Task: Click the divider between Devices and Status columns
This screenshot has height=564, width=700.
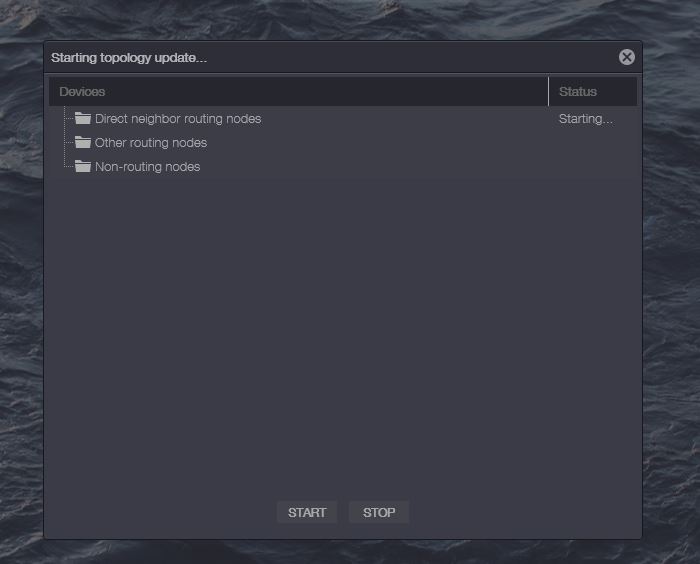Action: click(549, 92)
